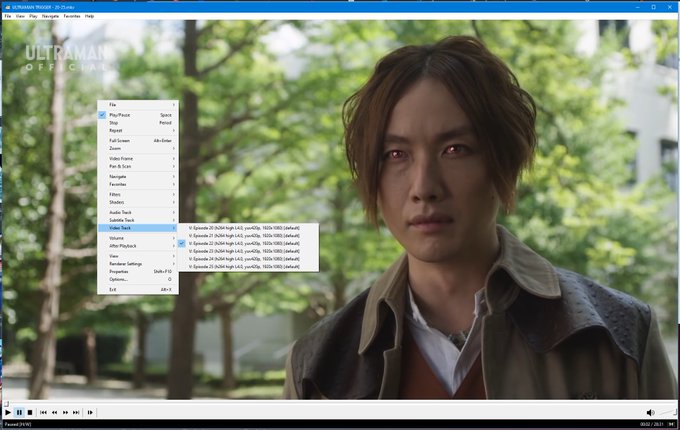Image resolution: width=680 pixels, height=430 pixels.
Task: Click the seek bar to jump in the video
Action: [x=340, y=404]
